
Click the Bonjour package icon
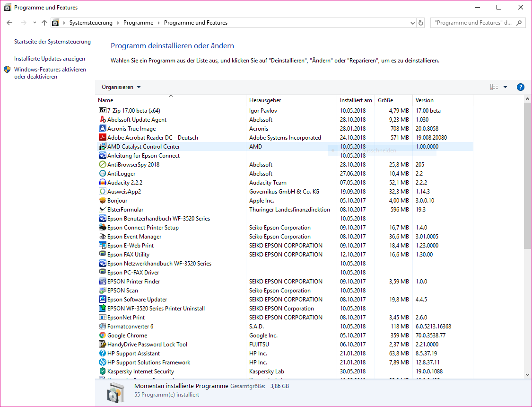click(103, 200)
